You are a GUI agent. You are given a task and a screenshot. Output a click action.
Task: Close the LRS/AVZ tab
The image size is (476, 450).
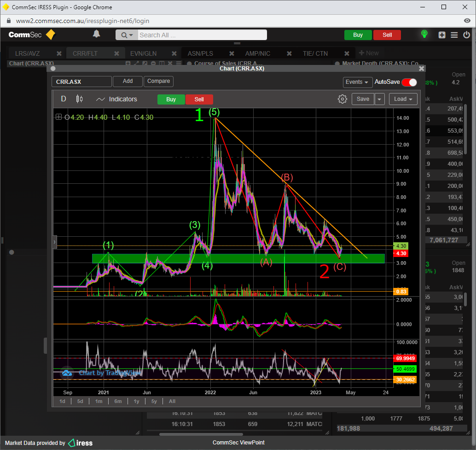[59, 53]
